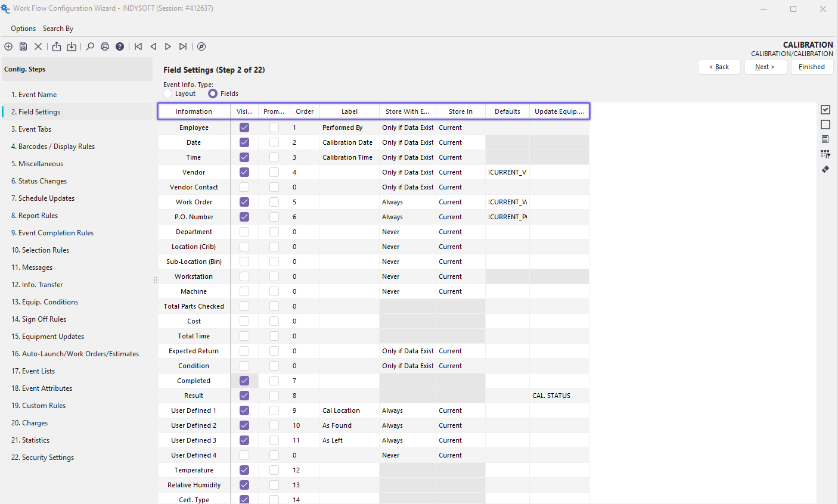838x504 pixels.
Task: Print using the printer toolbar icon
Action: (105, 46)
